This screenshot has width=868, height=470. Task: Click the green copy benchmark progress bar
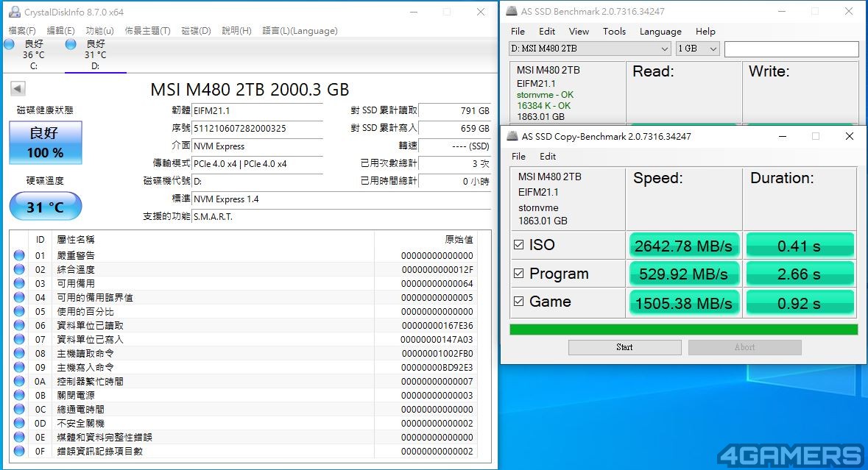684,330
